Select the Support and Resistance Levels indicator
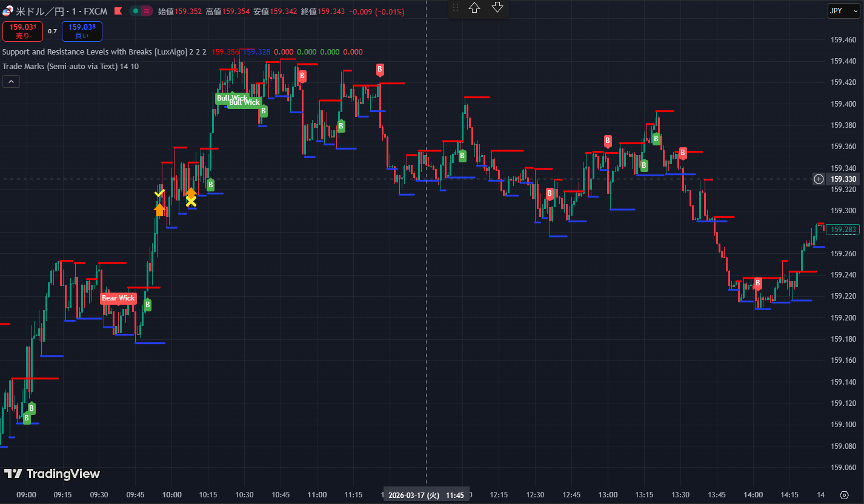 [x=93, y=52]
